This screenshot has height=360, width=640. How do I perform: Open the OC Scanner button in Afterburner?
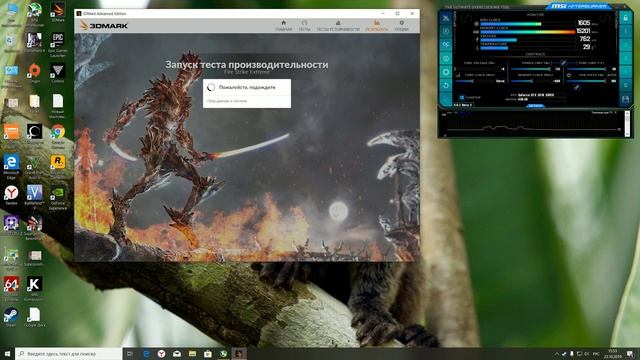click(x=446, y=44)
